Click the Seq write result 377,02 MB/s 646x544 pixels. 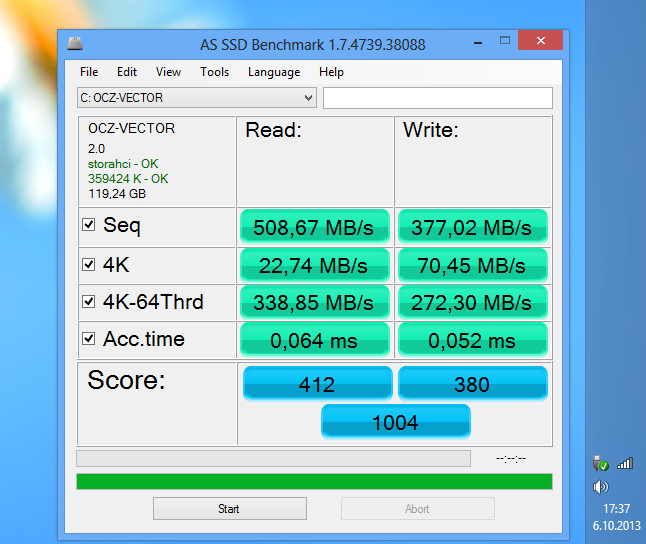click(473, 227)
